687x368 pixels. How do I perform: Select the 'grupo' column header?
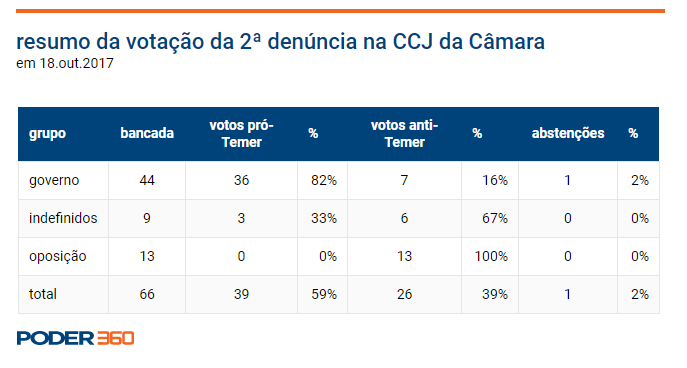[47, 133]
